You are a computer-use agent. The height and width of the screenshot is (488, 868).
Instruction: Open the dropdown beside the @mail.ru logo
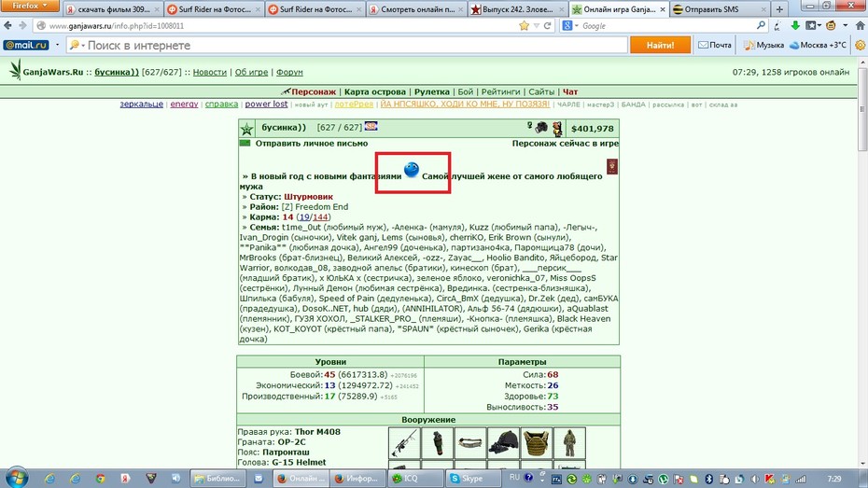(x=57, y=46)
